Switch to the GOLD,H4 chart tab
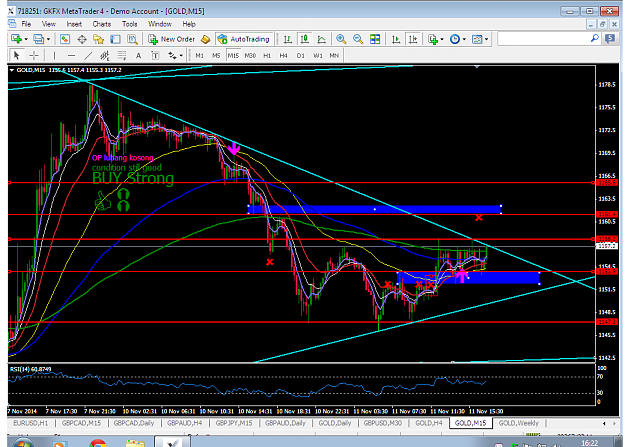This screenshot has height=447, width=625. pyautogui.click(x=429, y=423)
